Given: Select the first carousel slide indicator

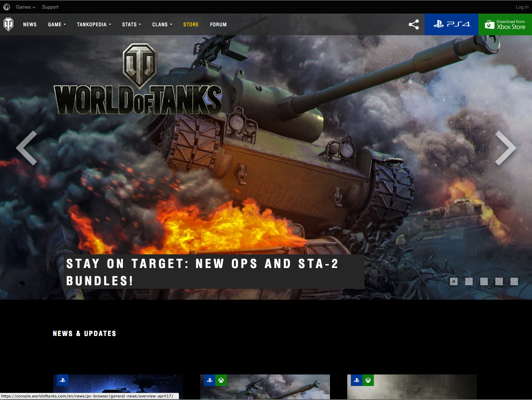Looking at the screenshot, I should (x=454, y=281).
